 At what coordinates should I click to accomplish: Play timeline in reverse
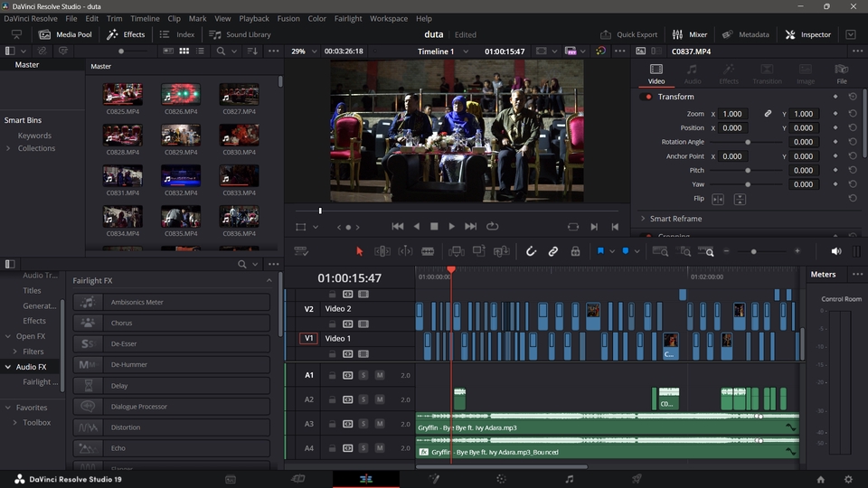click(x=416, y=226)
